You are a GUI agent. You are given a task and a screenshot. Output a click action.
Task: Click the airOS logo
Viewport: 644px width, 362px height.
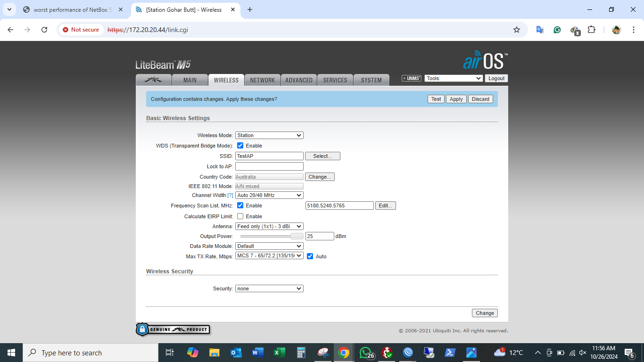(486, 61)
